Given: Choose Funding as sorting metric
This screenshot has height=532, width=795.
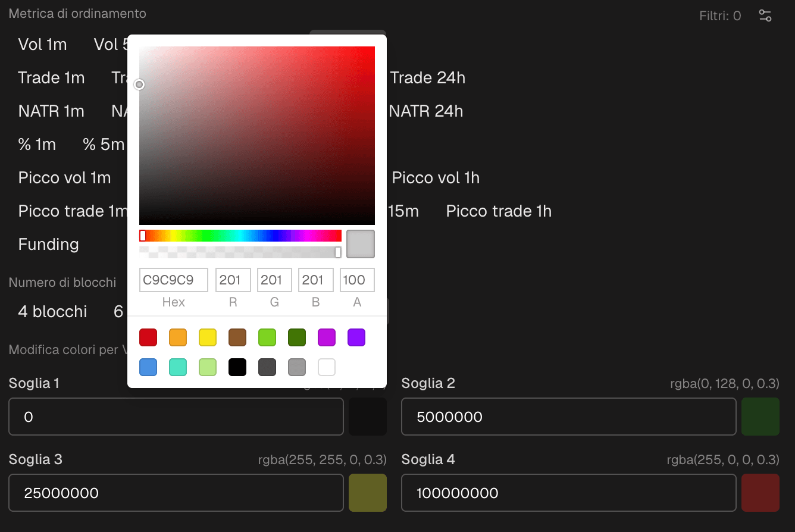Looking at the screenshot, I should (x=48, y=245).
